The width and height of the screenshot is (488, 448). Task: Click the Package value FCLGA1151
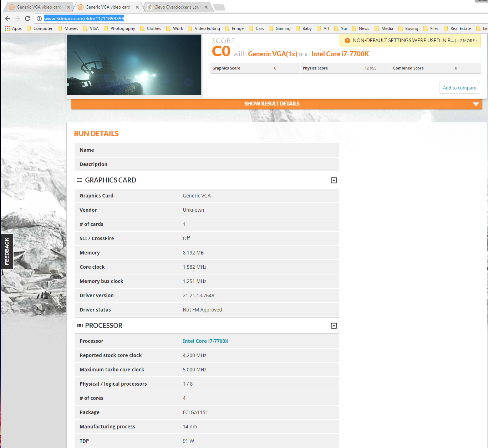click(x=195, y=412)
